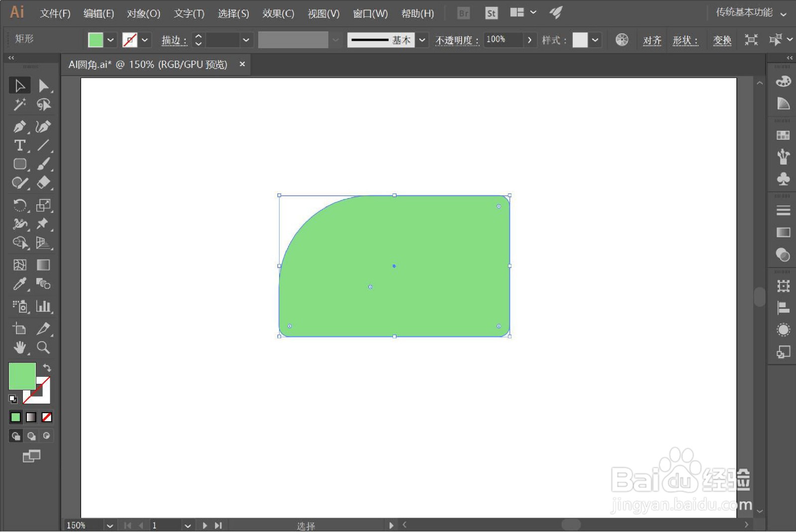Activate the Artboard tool
The image size is (796, 532).
pyautogui.click(x=20, y=328)
